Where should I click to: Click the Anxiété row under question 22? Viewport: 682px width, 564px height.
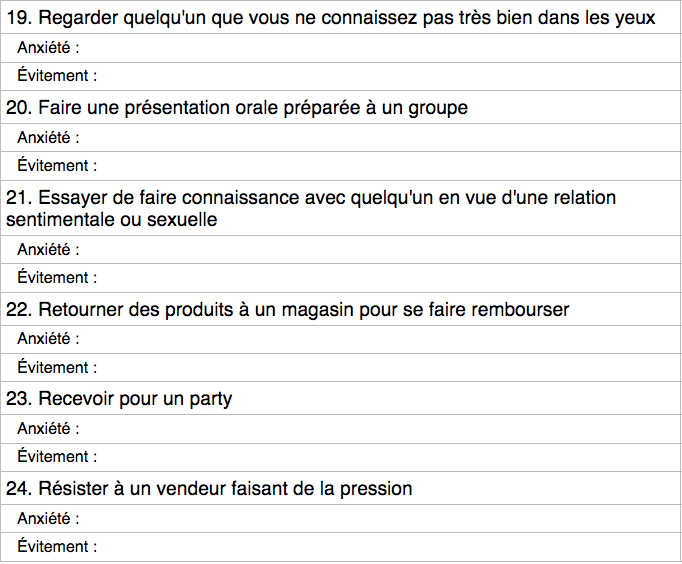[x=341, y=339]
